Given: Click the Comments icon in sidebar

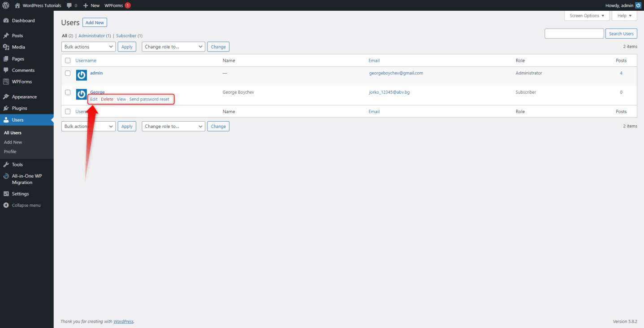Looking at the screenshot, I should tap(6, 70).
